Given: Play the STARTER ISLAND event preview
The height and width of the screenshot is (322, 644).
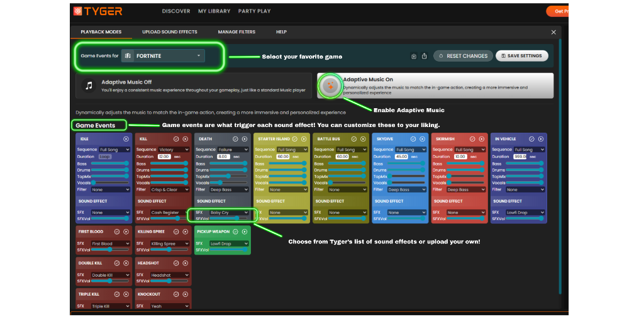Looking at the screenshot, I should [x=304, y=139].
